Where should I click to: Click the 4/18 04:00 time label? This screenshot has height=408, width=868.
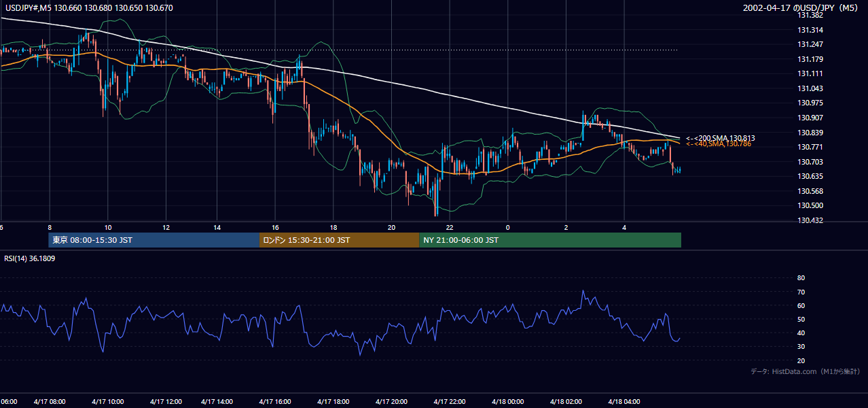pos(625,402)
